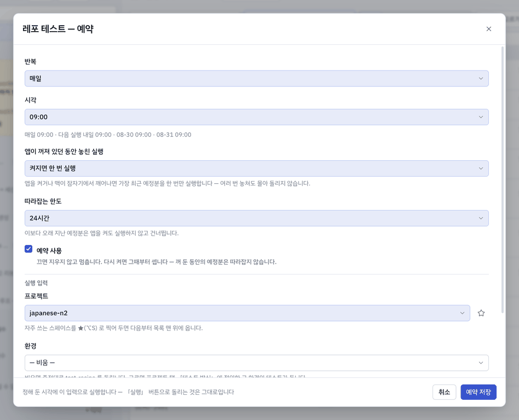Click the 취소 button
The height and width of the screenshot is (420, 519).
(x=444, y=392)
